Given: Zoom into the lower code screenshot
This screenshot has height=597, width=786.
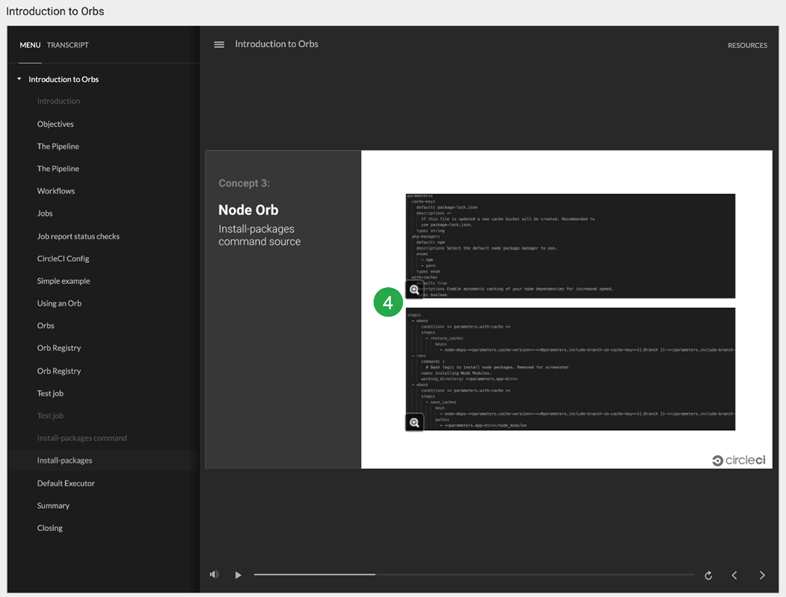Looking at the screenshot, I should [415, 423].
